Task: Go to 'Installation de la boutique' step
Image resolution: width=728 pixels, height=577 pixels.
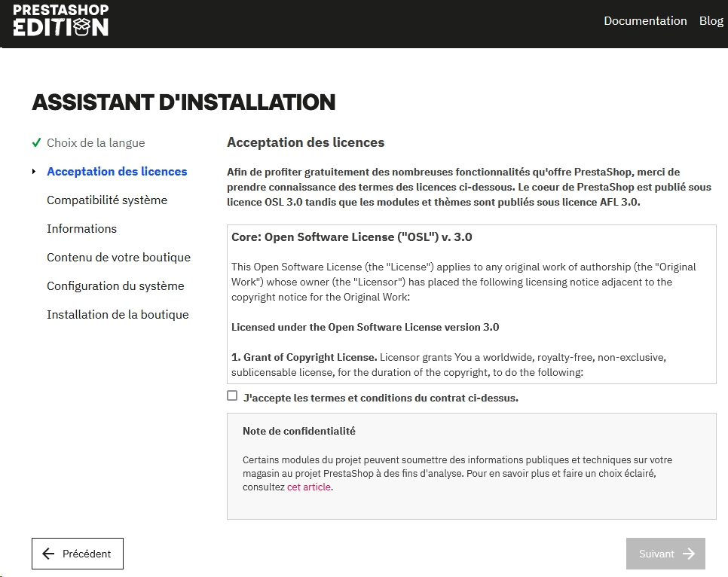Action: [118, 314]
